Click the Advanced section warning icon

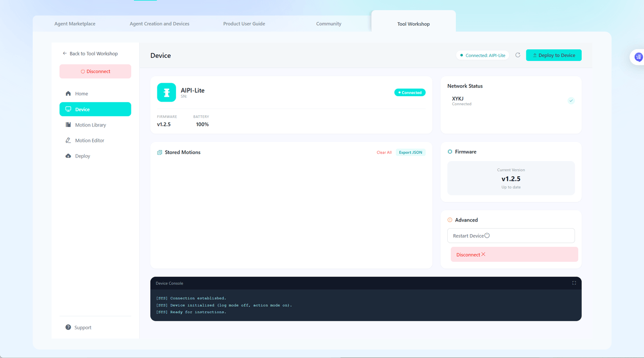click(450, 220)
